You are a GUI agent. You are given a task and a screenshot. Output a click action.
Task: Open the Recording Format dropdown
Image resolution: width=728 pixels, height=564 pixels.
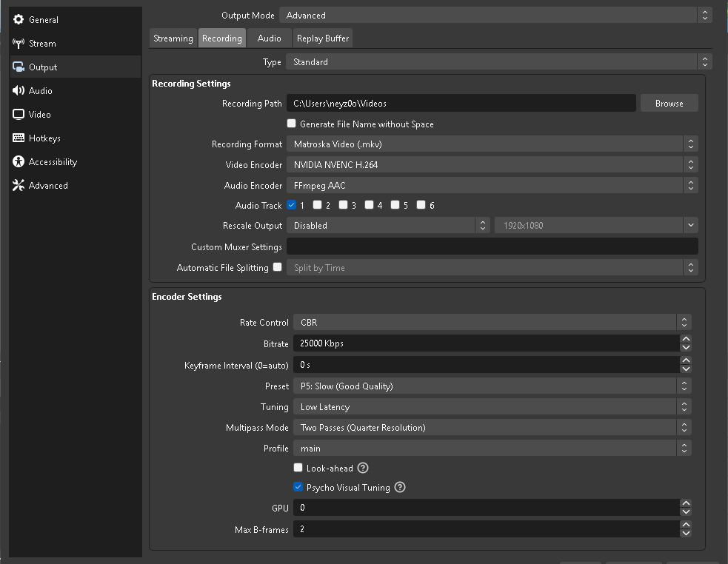pos(492,144)
